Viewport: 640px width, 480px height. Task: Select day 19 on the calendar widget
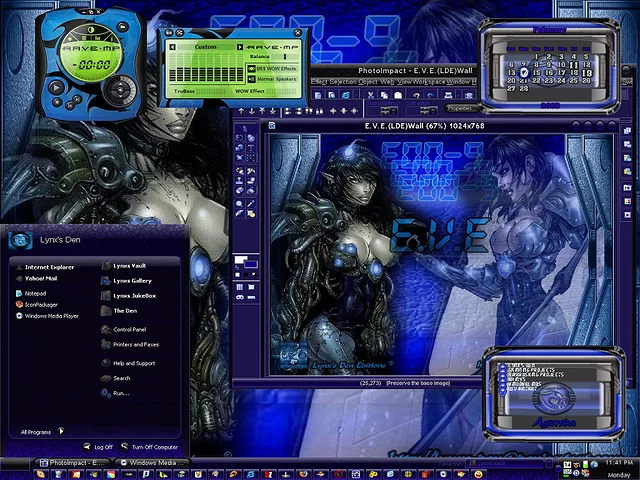587,73
